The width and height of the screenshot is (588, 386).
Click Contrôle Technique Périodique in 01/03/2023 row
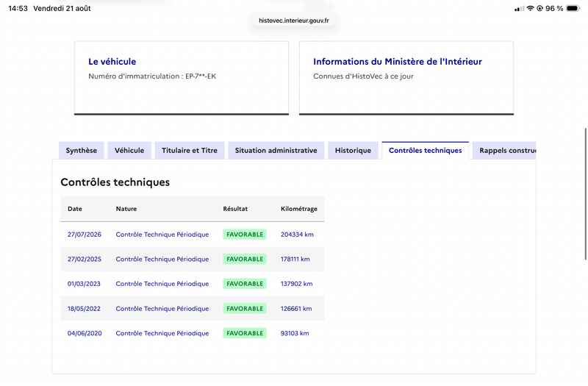pos(162,284)
